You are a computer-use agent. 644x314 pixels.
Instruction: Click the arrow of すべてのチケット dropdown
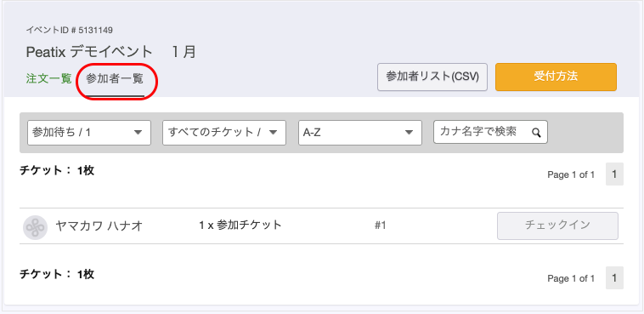coord(273,133)
